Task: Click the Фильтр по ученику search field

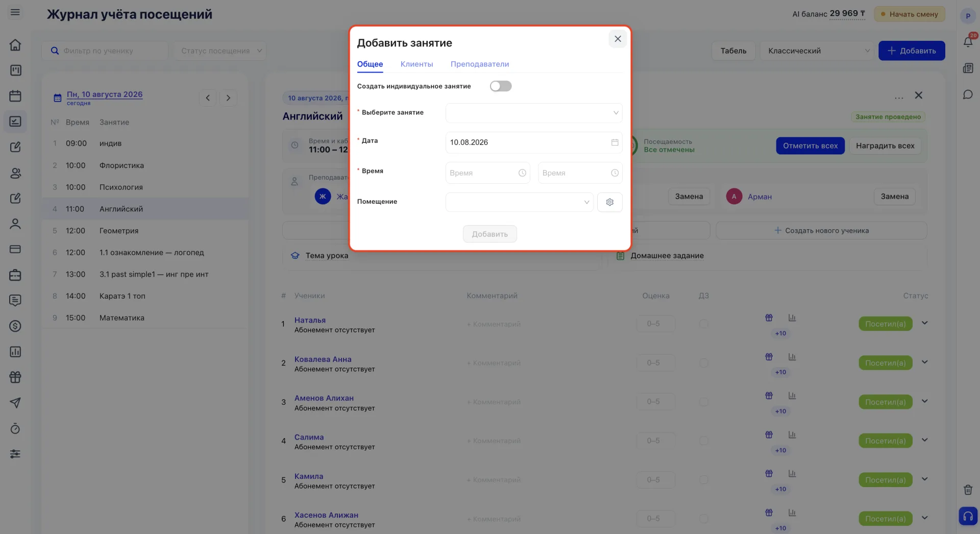Action: coord(105,51)
